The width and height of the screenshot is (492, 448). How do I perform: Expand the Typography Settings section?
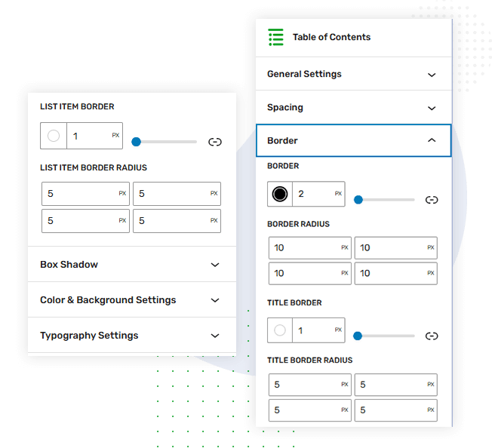(131, 336)
